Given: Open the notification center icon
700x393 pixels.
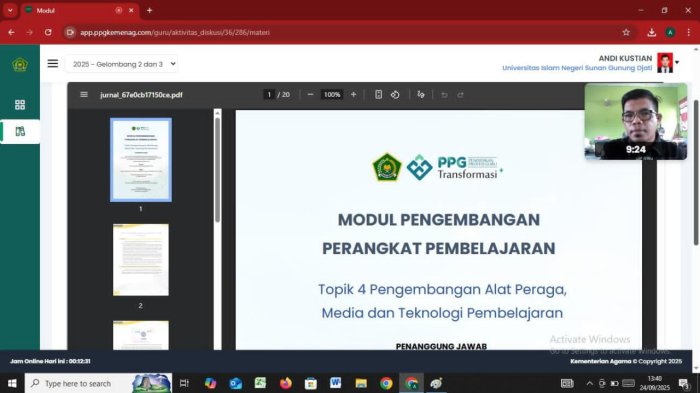Looking at the screenshot, I should [x=683, y=383].
